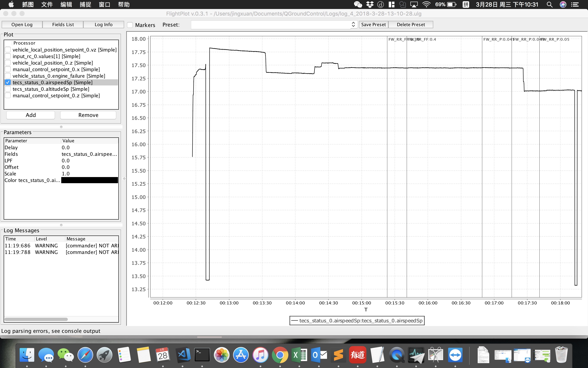Screen dimensions: 588x368
Task: Click the Fields List button
Action: 63,25
